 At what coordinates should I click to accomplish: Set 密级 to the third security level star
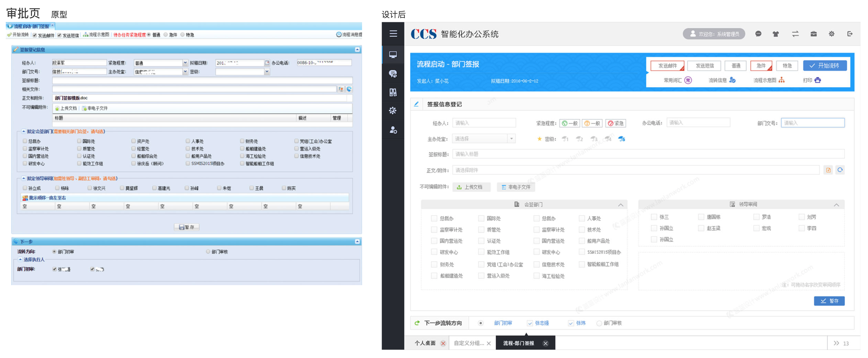click(x=594, y=139)
